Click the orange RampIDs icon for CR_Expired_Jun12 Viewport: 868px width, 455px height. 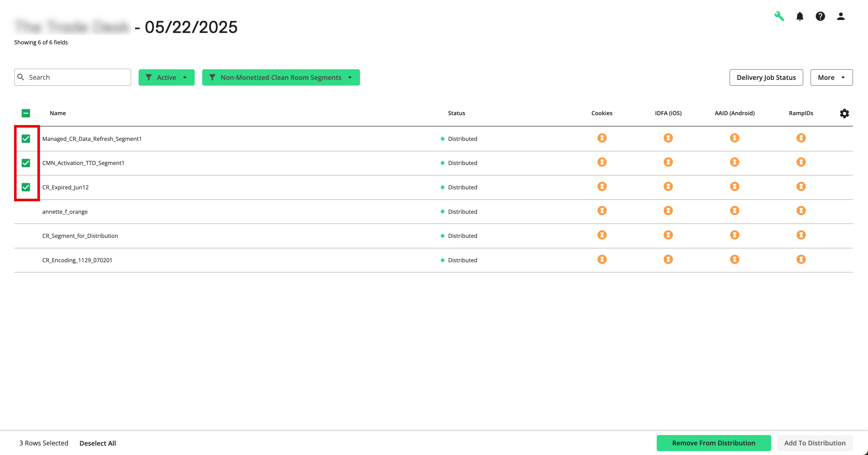click(801, 186)
